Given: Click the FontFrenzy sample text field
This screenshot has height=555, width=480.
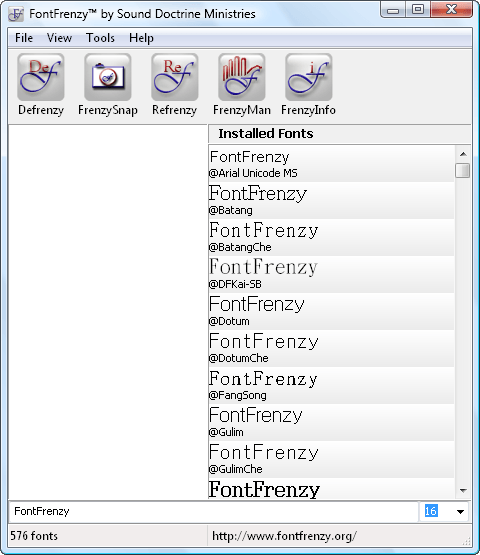Looking at the screenshot, I should (213, 511).
